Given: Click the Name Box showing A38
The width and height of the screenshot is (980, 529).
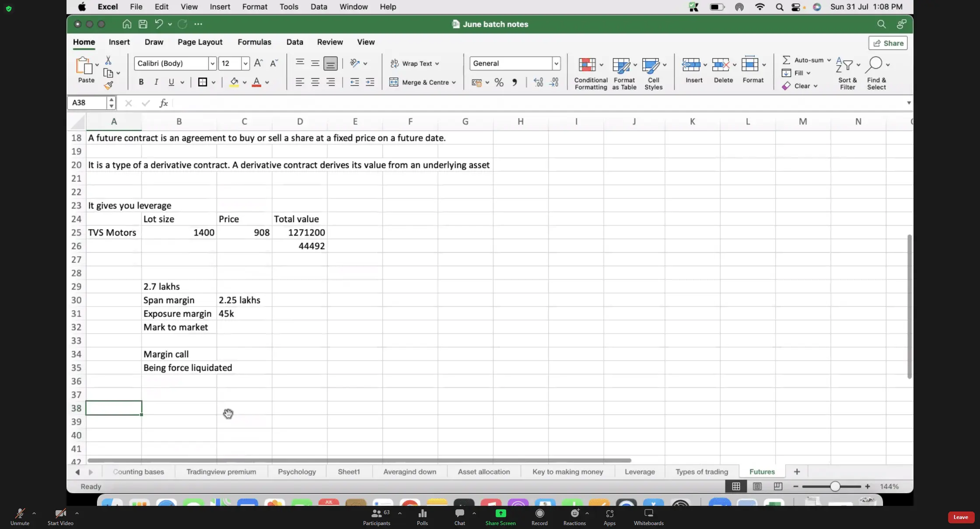Looking at the screenshot, I should tap(87, 103).
